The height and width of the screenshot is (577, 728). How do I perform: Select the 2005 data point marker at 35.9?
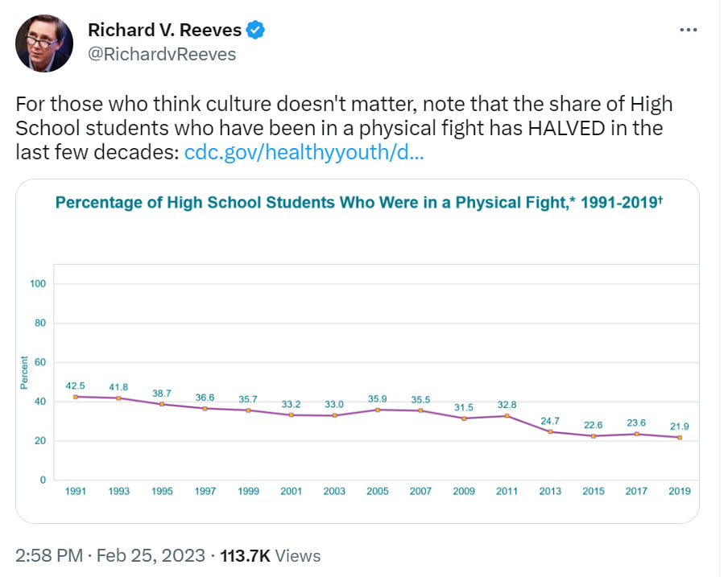point(377,410)
